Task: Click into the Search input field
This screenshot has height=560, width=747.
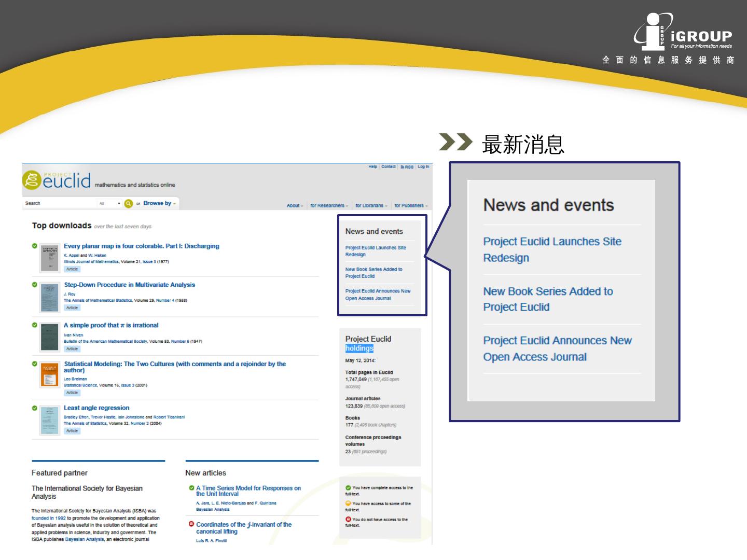Action: (60, 203)
